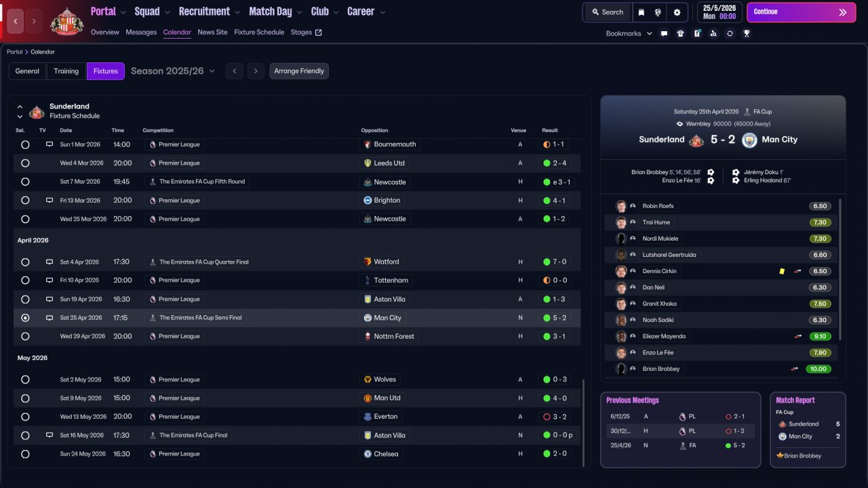Open the speech bubble shortcut icon
The height and width of the screenshot is (488, 868).
(x=664, y=33)
